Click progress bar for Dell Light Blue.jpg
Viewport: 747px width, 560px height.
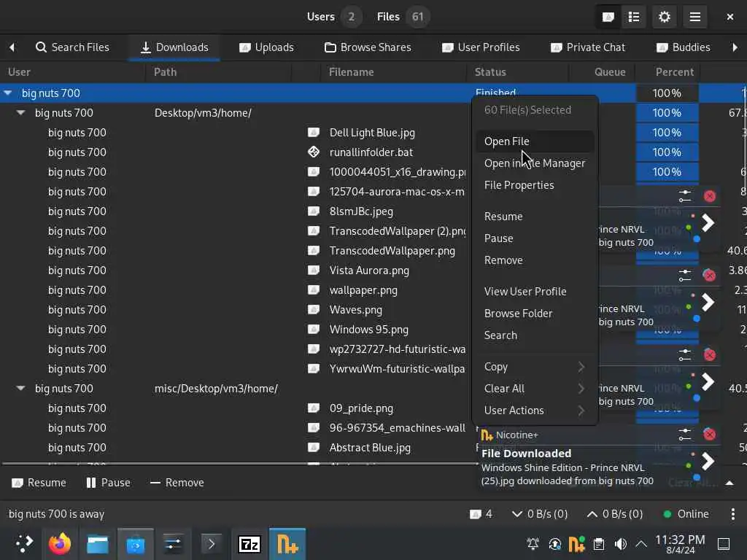coord(667,133)
